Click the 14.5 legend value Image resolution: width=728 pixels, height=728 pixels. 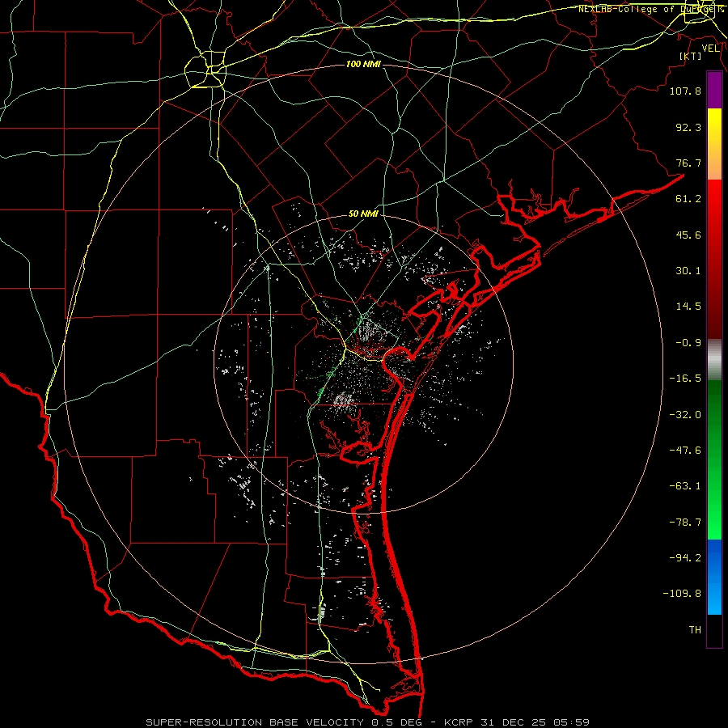point(688,307)
